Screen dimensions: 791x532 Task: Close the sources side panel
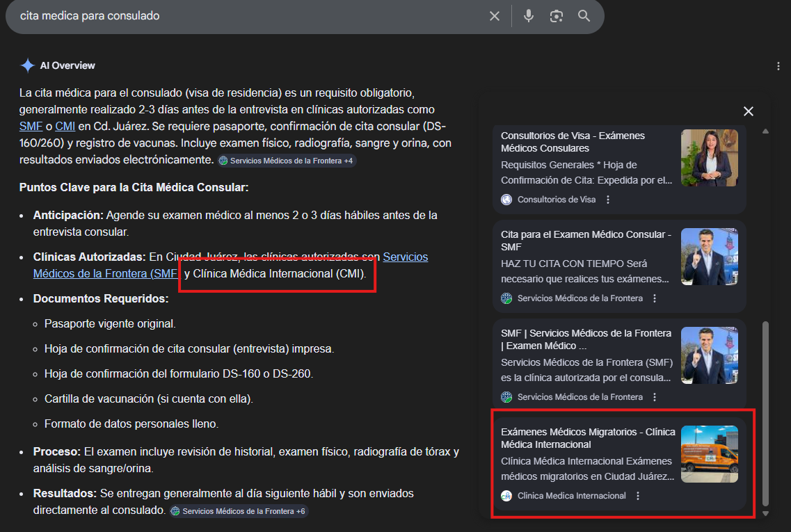click(x=748, y=111)
